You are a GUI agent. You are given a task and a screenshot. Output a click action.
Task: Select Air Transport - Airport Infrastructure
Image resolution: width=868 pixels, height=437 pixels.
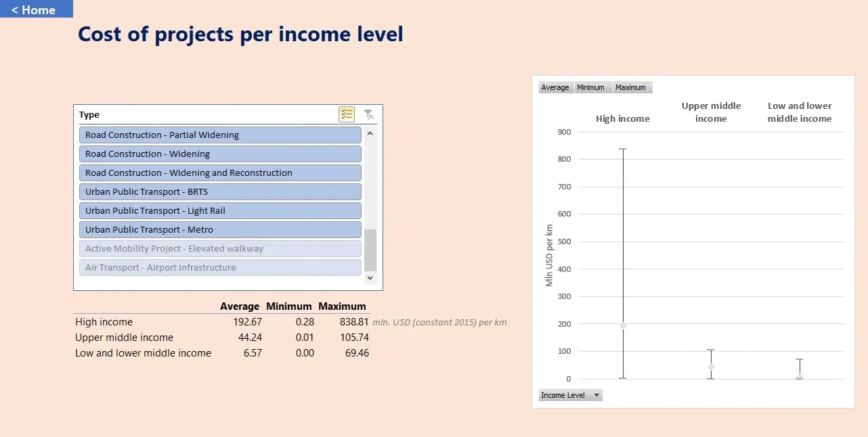(219, 268)
